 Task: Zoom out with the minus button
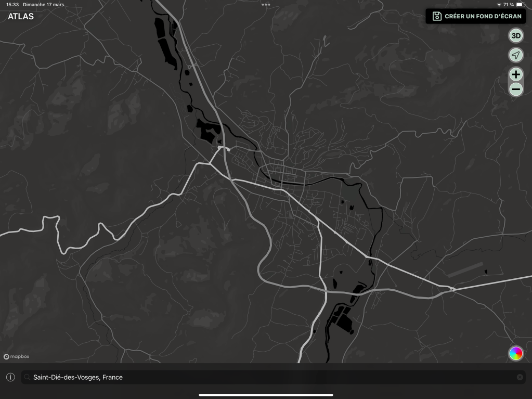tap(515, 89)
